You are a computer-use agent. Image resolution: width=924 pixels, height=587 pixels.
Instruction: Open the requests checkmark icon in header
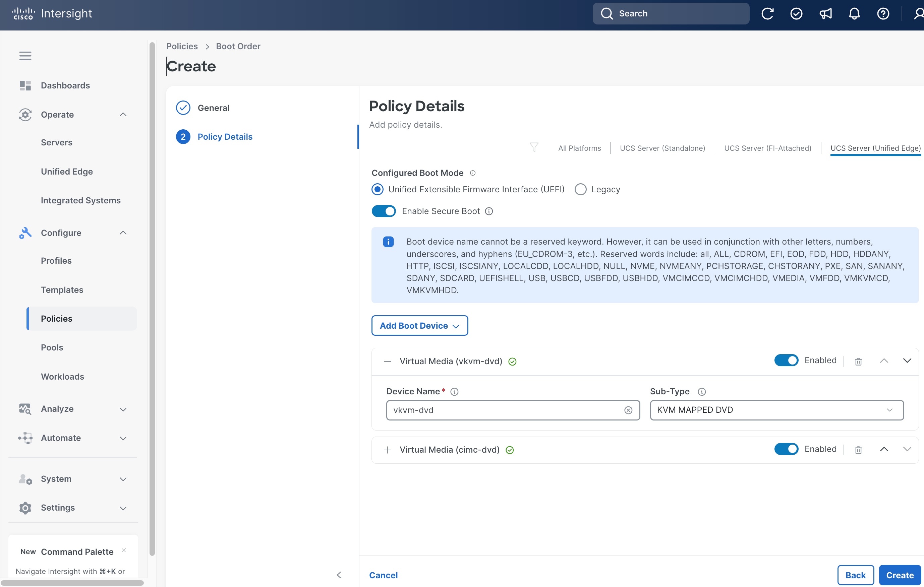point(796,13)
